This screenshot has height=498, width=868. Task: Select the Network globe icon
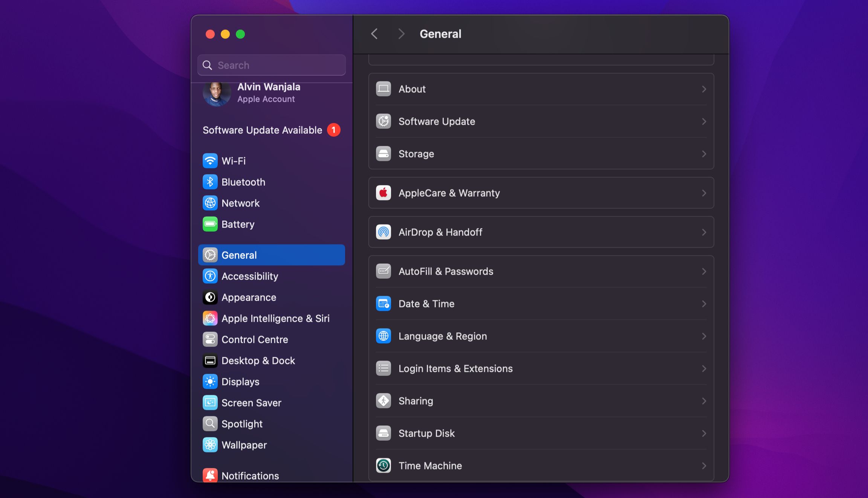(210, 203)
